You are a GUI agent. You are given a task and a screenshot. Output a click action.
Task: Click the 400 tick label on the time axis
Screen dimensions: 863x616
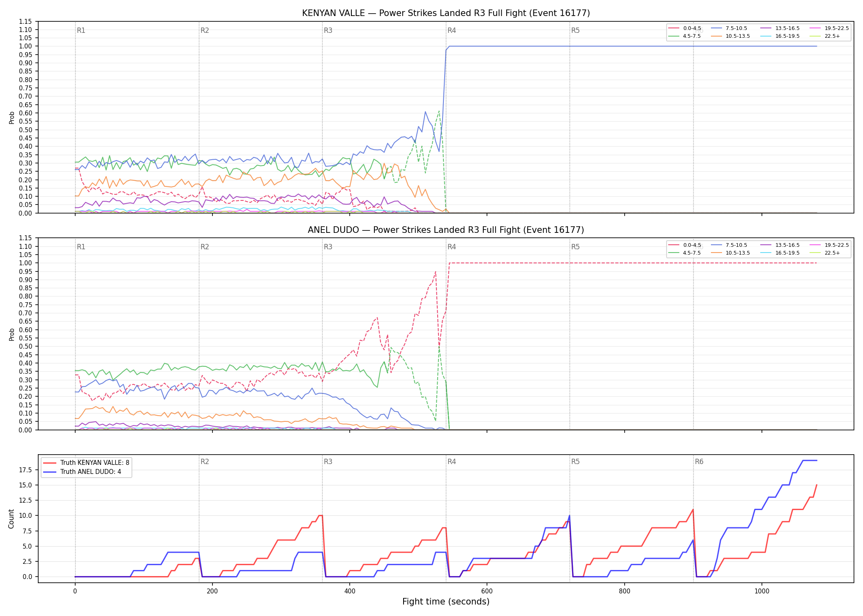pyautogui.click(x=350, y=591)
